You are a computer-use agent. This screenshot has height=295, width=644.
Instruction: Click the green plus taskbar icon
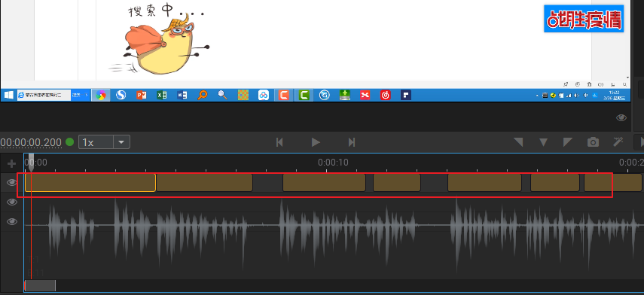pyautogui.click(x=344, y=95)
